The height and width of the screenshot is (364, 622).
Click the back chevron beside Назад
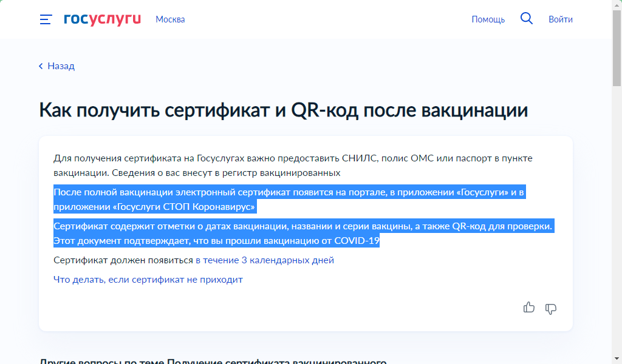click(41, 66)
